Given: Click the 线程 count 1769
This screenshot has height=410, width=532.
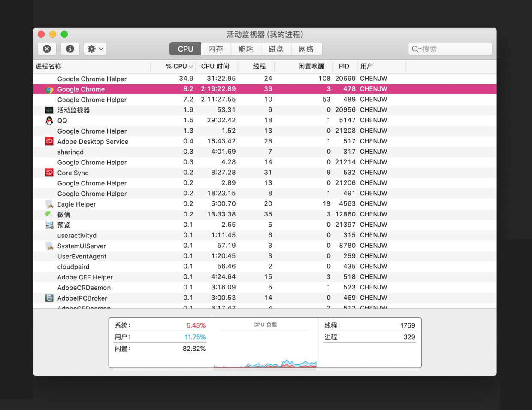Looking at the screenshot, I should pyautogui.click(x=408, y=325).
